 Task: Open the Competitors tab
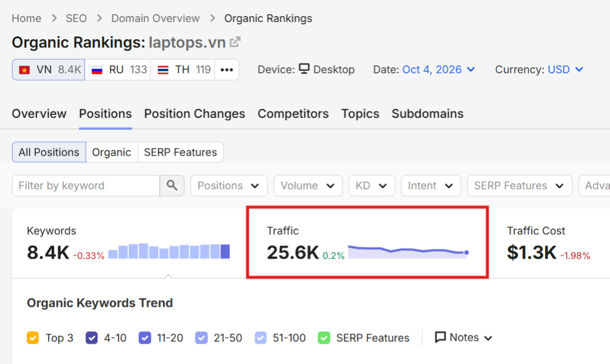(x=293, y=114)
